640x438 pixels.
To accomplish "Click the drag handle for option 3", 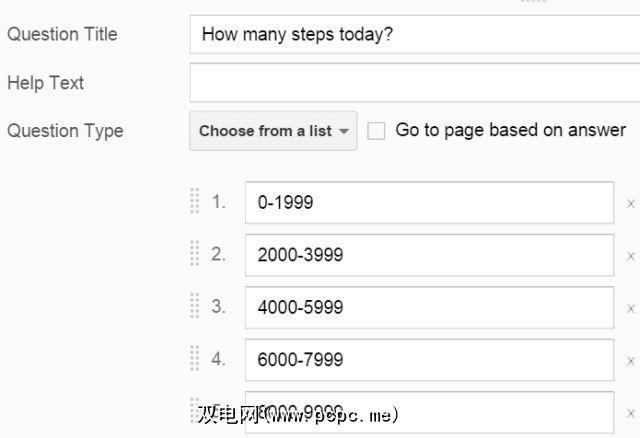I will (195, 306).
